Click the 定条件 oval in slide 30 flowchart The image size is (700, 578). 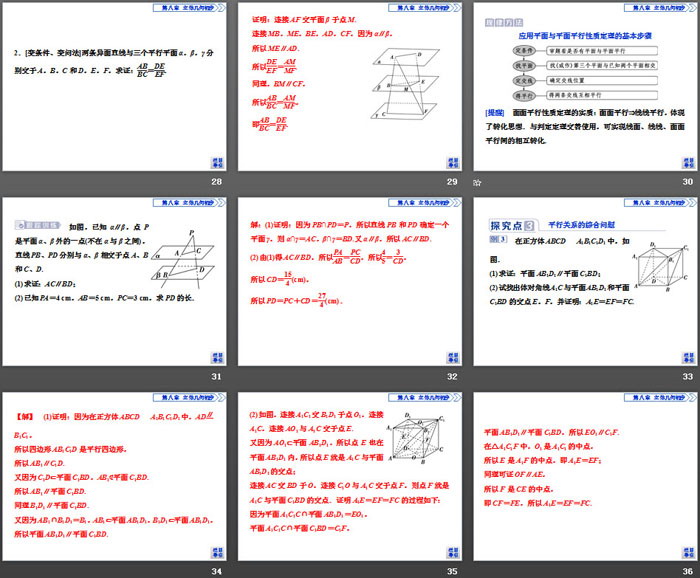tap(524, 50)
